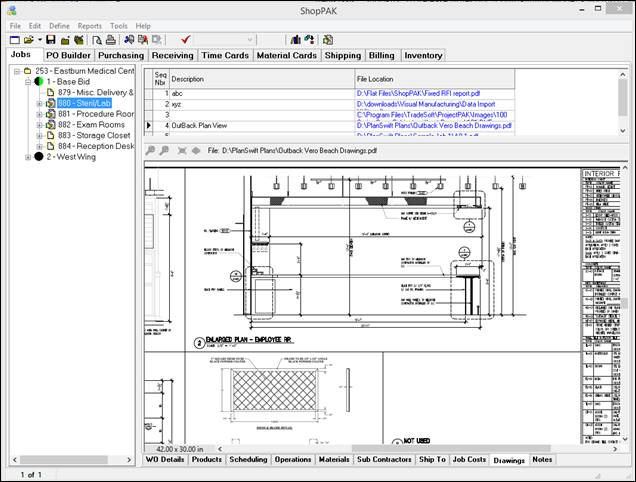636x482 pixels.
Task: Select 883 - Storage Closet in tree
Action: 96,136
